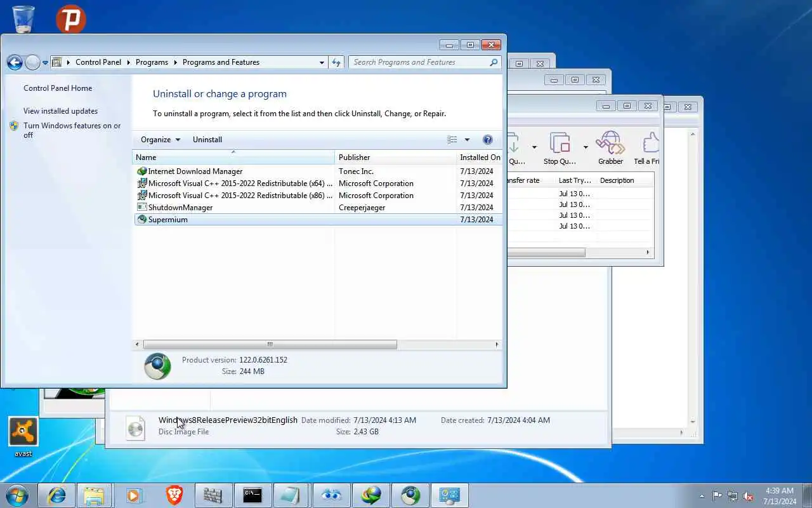Open the View installed updates link

[x=60, y=111]
